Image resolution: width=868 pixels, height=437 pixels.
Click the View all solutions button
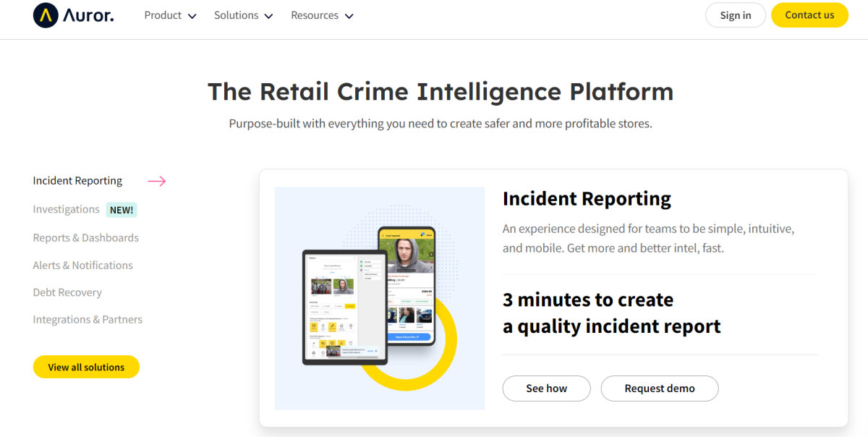tap(86, 367)
